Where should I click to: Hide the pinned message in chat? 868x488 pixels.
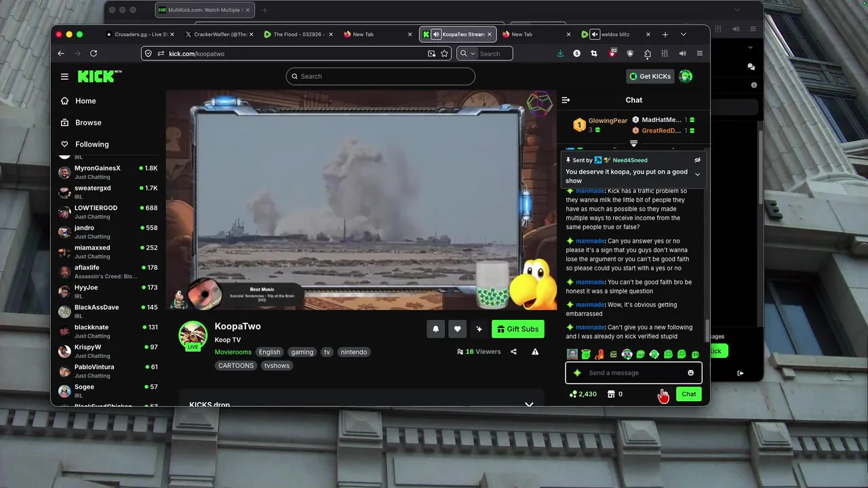coord(697,160)
